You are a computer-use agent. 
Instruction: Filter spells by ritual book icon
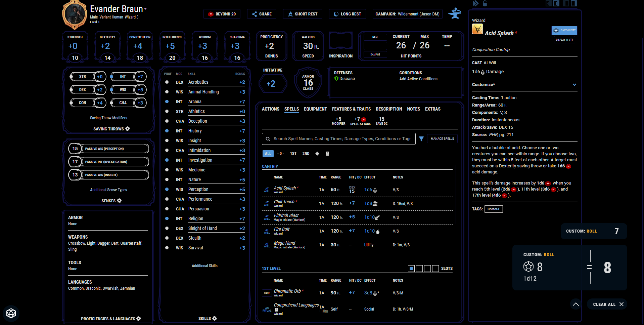click(327, 154)
